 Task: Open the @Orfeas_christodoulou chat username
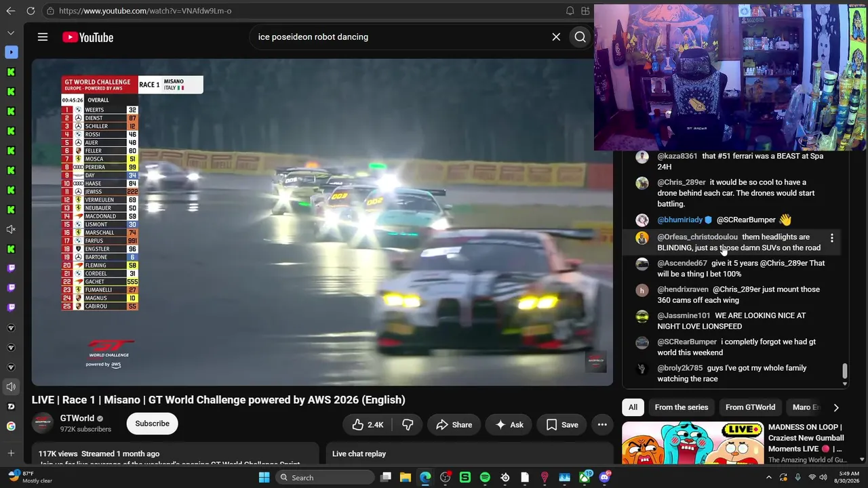coord(697,237)
